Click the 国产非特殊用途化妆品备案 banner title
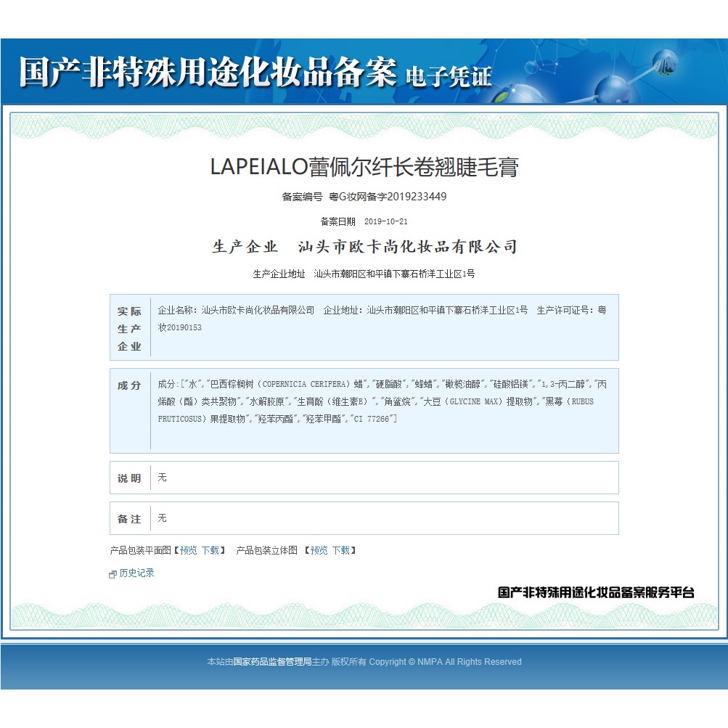The width and height of the screenshot is (728, 728). point(208,73)
